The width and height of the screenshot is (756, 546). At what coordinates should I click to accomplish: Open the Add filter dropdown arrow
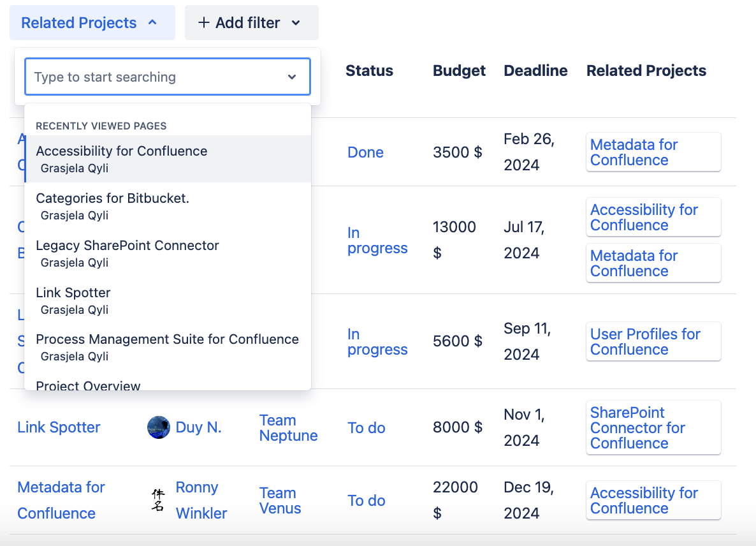(x=296, y=23)
